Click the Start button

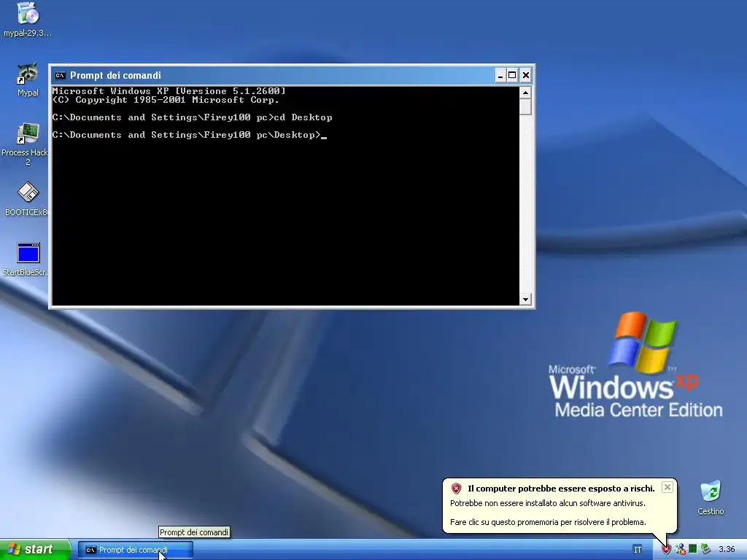pos(35,550)
